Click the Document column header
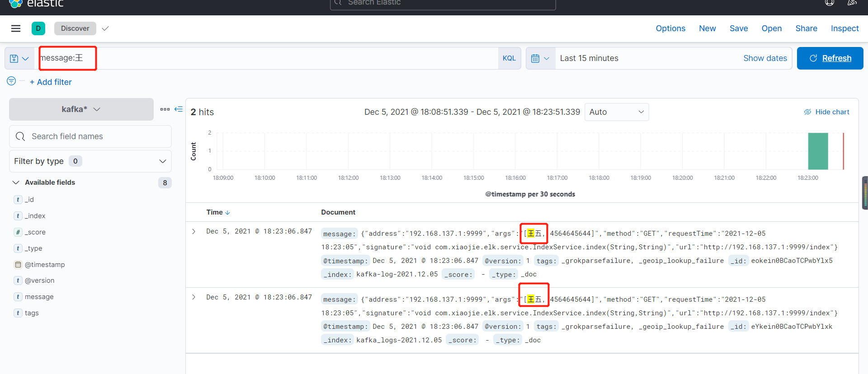 tap(338, 212)
